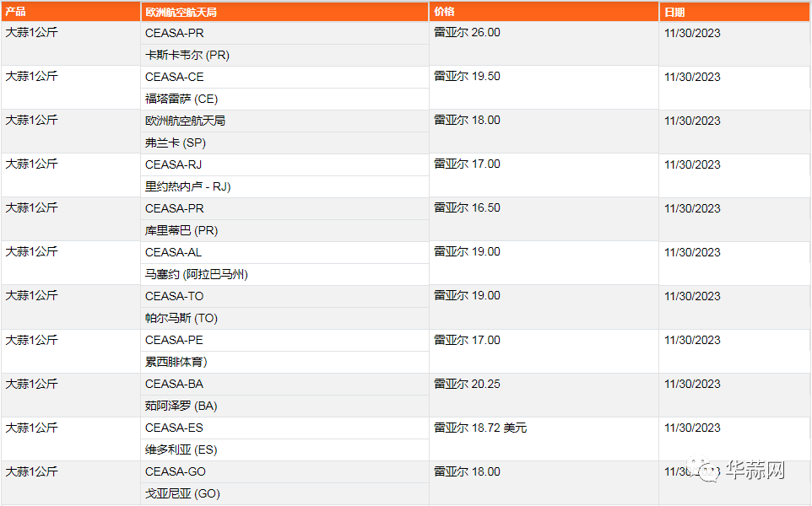Select the 雷亚尔 26.00 price cell

(544, 44)
